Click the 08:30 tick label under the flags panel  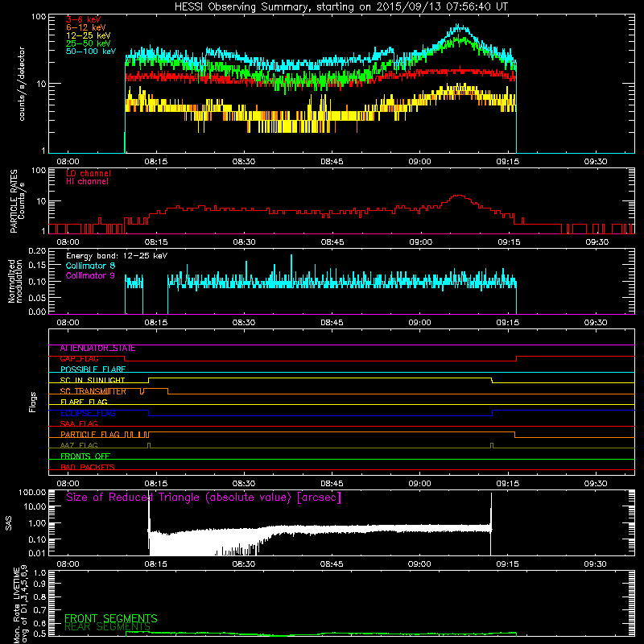click(x=244, y=484)
